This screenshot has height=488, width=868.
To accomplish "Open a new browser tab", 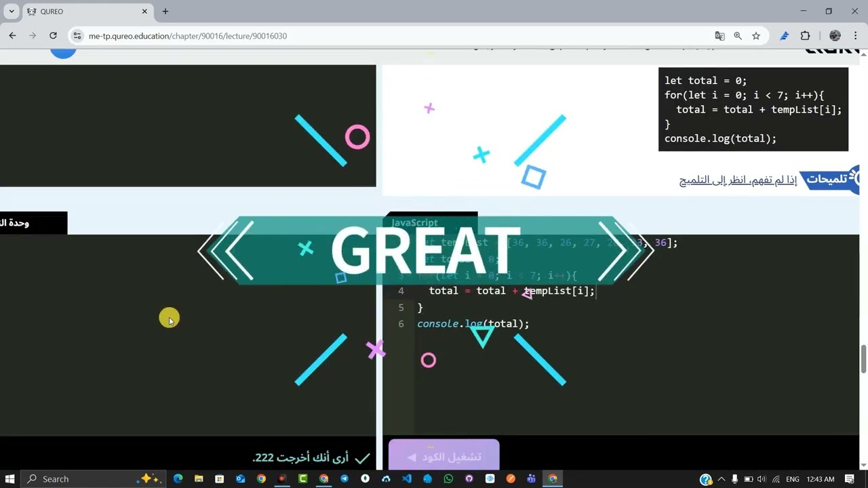I will point(165,12).
